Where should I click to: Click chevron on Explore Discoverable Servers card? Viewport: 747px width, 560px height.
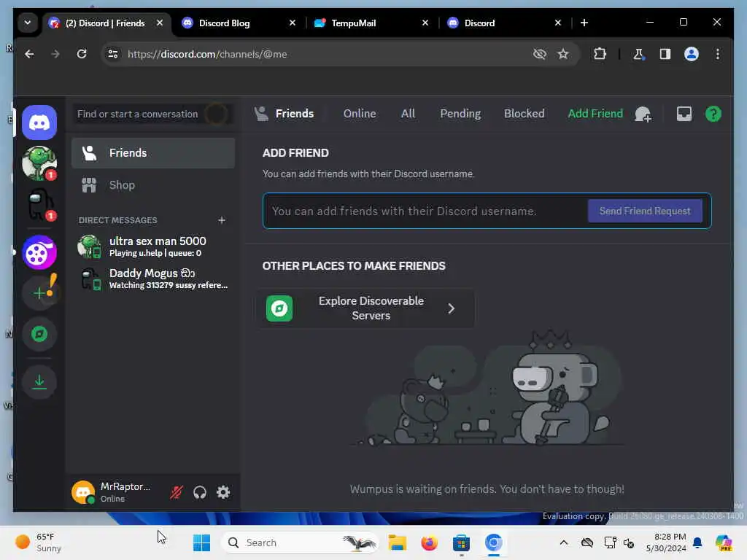click(x=451, y=308)
